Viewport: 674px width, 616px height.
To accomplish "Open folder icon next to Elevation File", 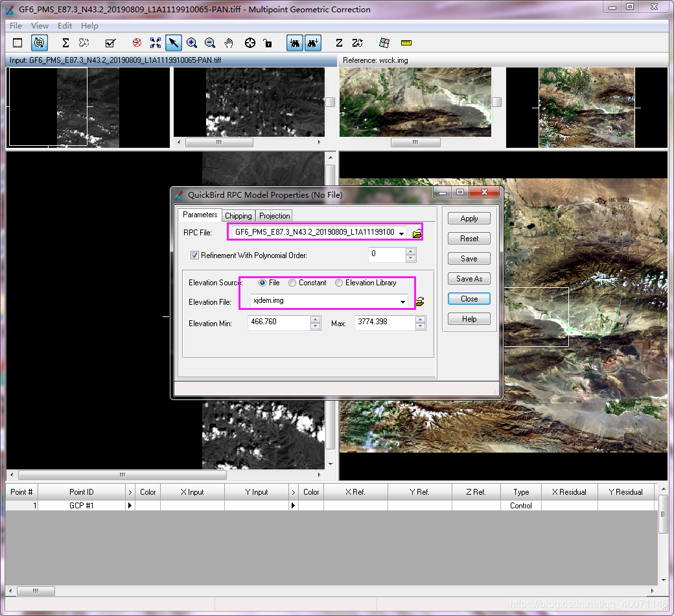I will [x=420, y=301].
